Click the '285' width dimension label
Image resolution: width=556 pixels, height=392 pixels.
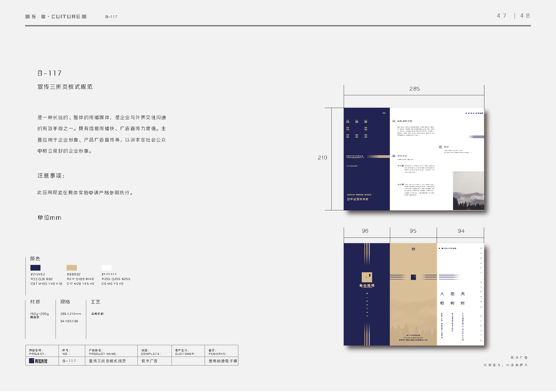414,89
